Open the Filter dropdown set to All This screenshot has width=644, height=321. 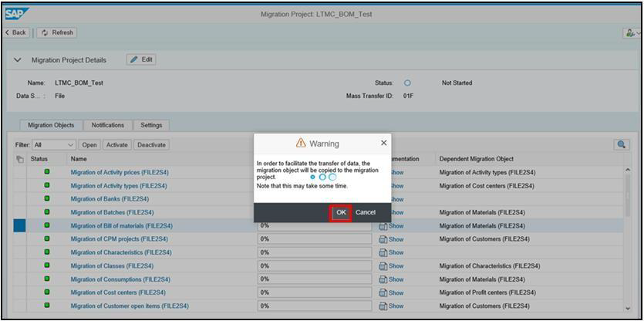tap(54, 144)
